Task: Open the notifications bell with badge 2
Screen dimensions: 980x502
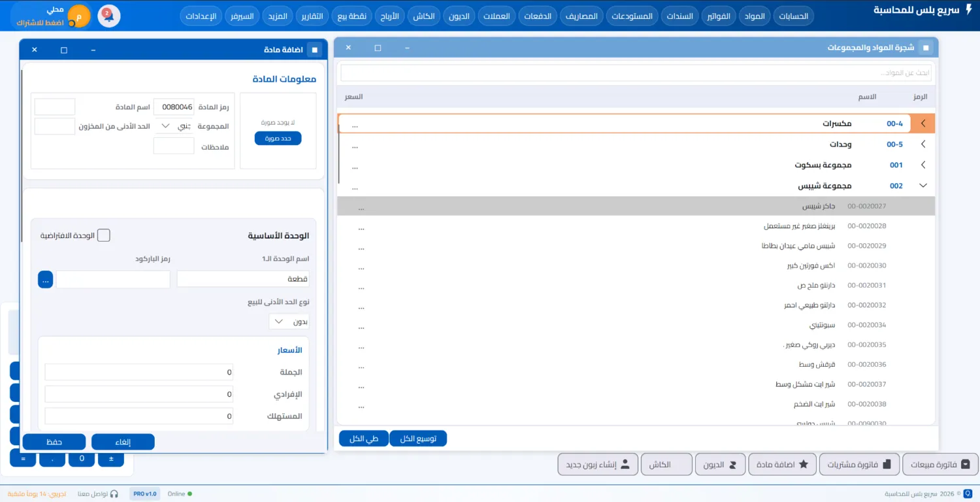Action: (x=109, y=16)
